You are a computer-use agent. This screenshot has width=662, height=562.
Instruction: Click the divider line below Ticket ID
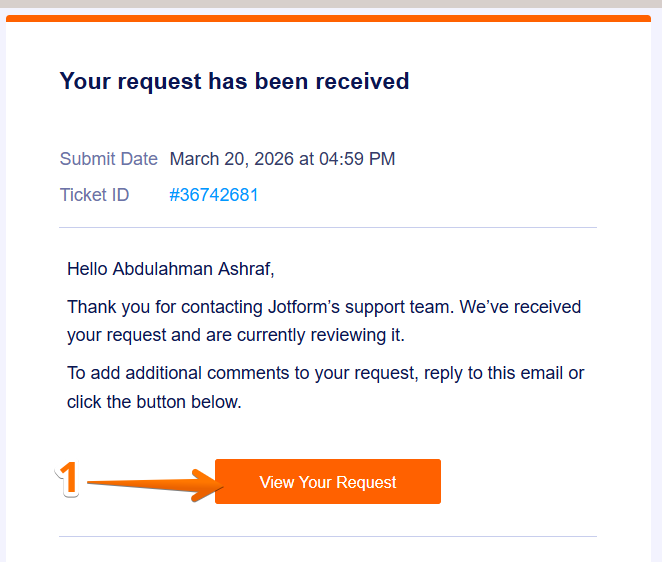(x=328, y=227)
